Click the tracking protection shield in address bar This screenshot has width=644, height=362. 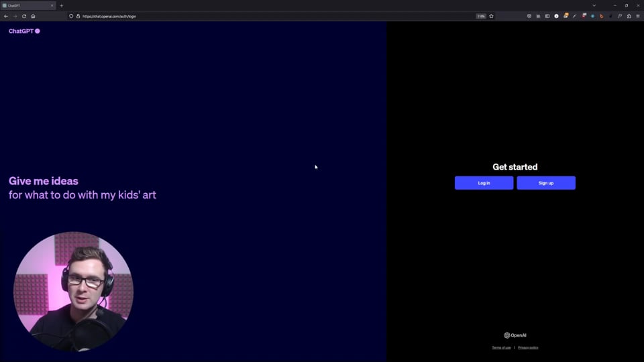71,16
